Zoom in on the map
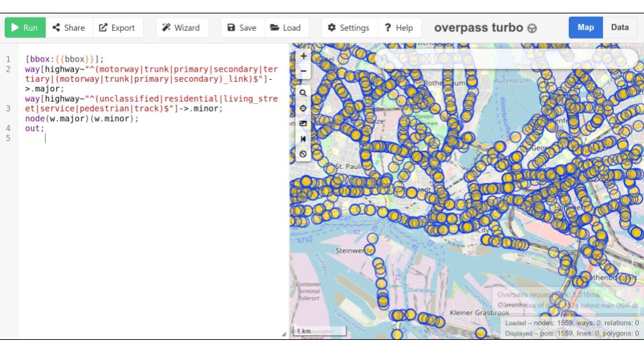 click(303, 56)
